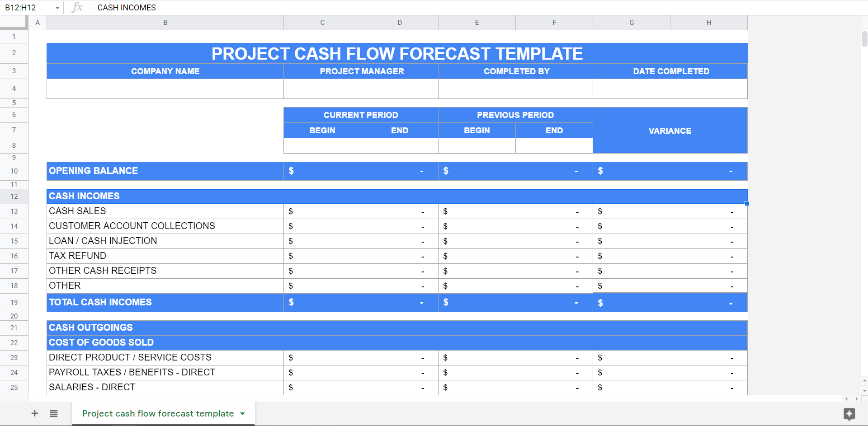Click the formula bar with CASH INCOMES
The width and height of the screenshot is (868, 426).
click(x=479, y=8)
